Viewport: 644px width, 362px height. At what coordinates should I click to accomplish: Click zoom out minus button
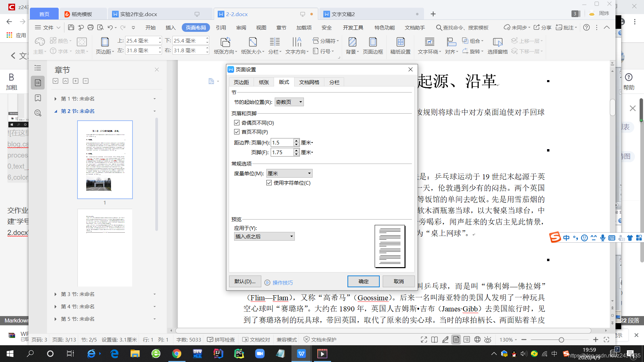pos(524,340)
